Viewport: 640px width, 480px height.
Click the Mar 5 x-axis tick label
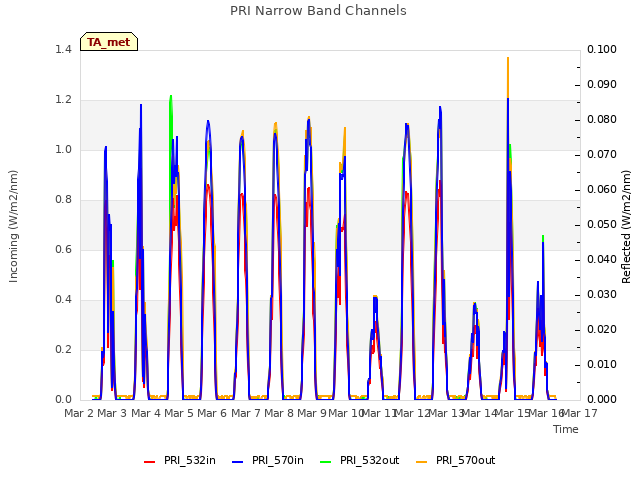point(179,413)
